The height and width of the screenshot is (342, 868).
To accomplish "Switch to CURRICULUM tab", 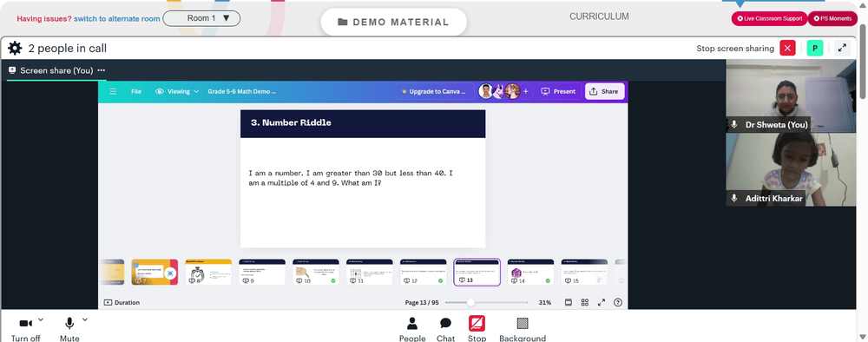I will point(599,16).
